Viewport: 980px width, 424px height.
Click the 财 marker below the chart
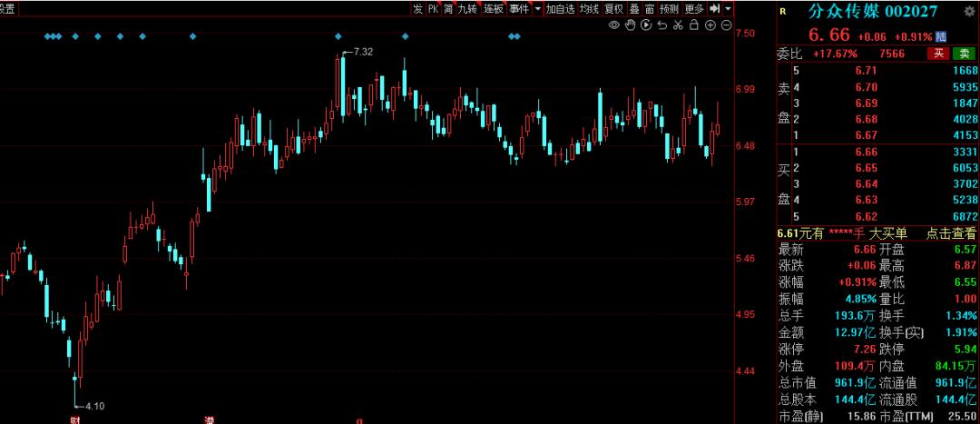[74, 419]
